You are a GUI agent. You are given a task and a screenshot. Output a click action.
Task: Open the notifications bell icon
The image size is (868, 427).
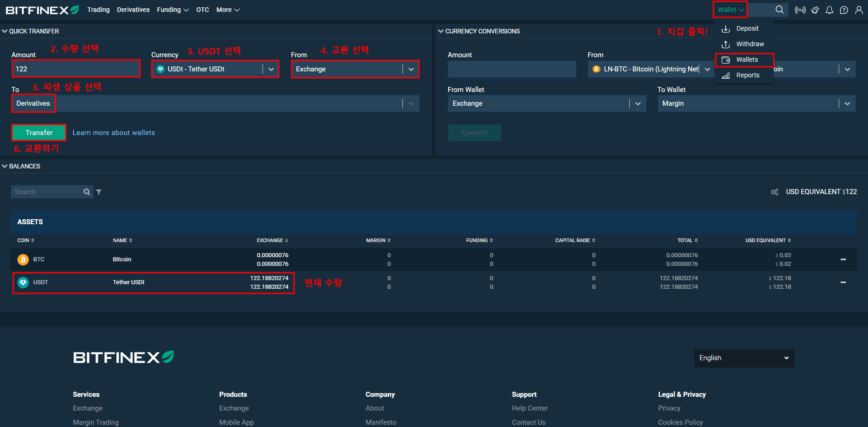[x=829, y=10]
